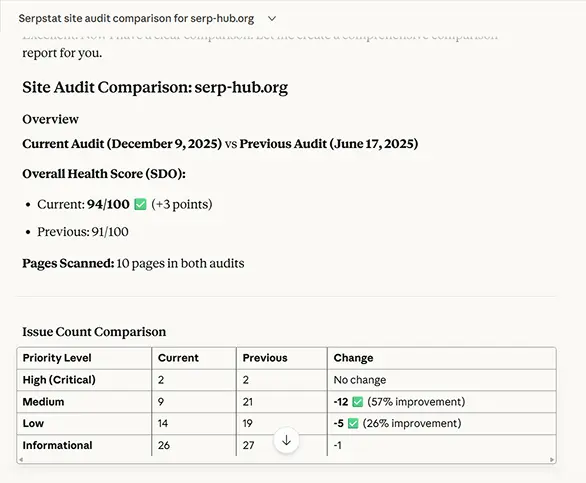Click the 'Pages Scanned:' label
This screenshot has width=586, height=483.
(x=68, y=263)
